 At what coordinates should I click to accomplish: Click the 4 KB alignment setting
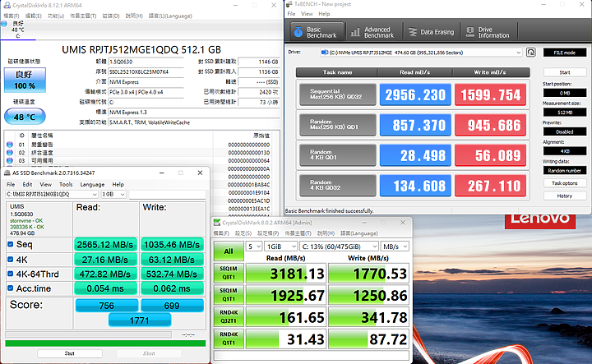(x=564, y=151)
